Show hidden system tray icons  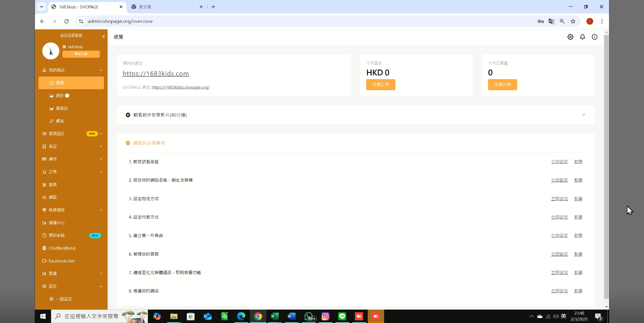click(531, 316)
